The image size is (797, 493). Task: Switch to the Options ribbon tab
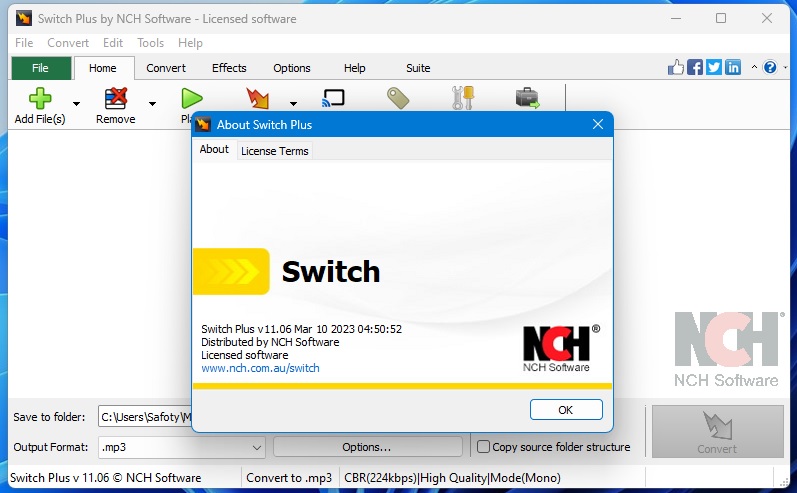[292, 68]
